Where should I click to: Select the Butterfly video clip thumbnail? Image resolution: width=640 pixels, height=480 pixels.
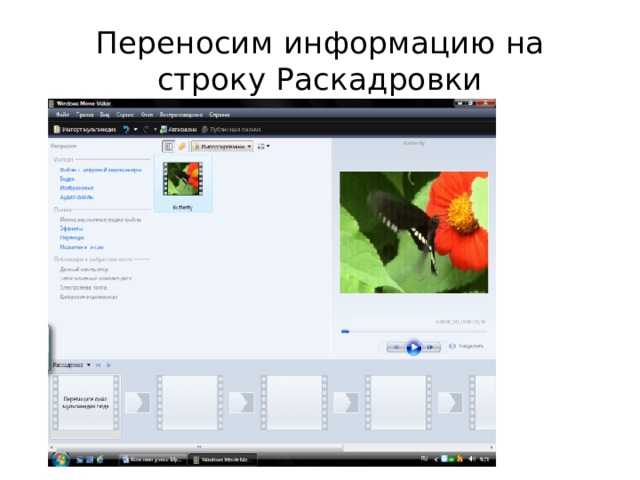(x=182, y=179)
